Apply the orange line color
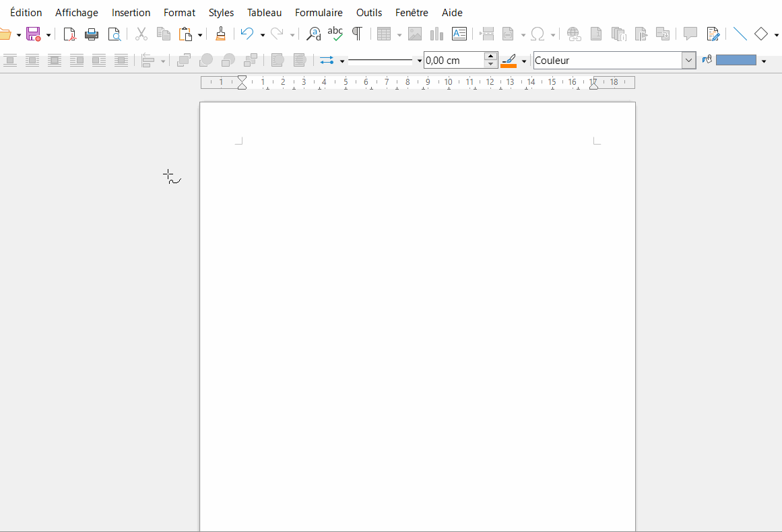Screen dimensions: 782x532 tap(509, 61)
